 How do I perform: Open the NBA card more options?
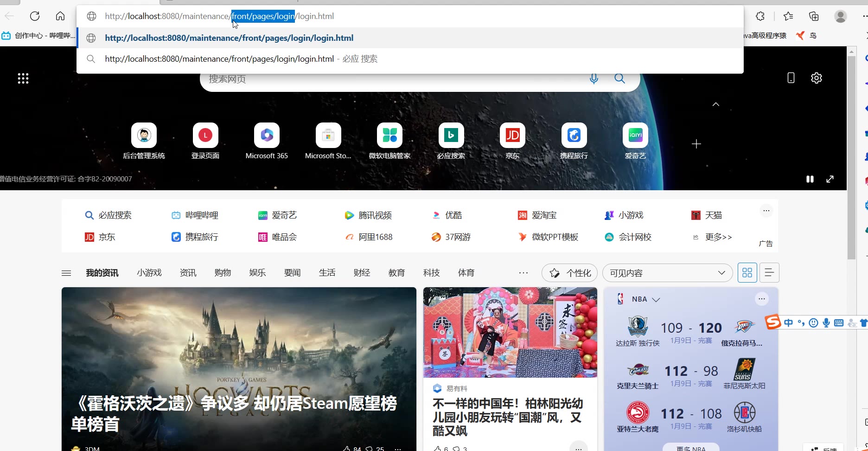[x=761, y=299]
